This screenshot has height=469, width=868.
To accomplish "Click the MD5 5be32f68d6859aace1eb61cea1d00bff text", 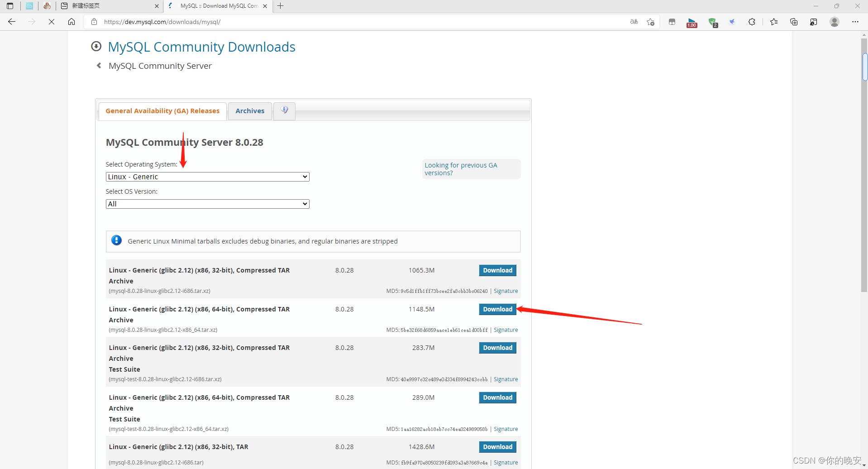I will pyautogui.click(x=444, y=330).
